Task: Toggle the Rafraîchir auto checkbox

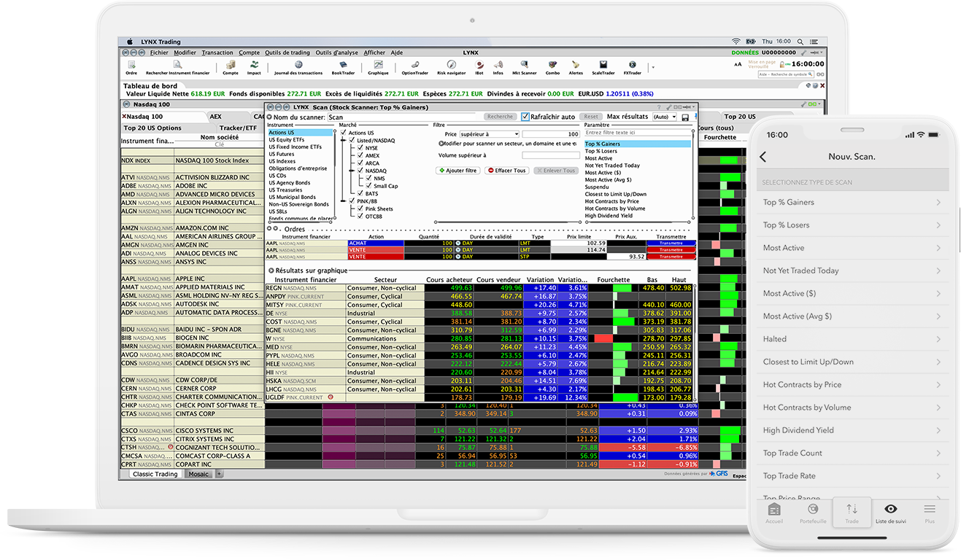Action: [525, 117]
